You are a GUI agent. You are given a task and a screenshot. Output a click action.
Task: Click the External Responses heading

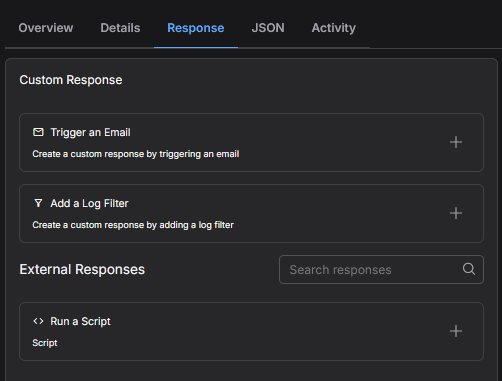[82, 269]
